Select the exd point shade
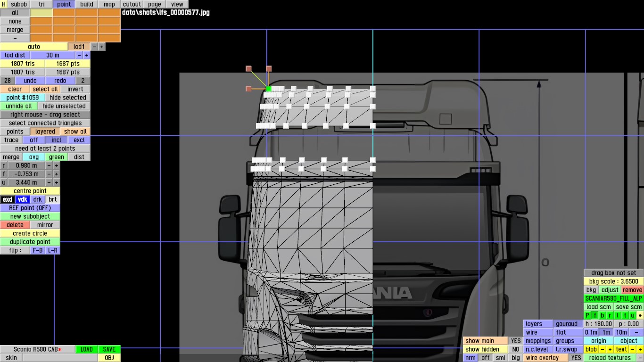The height and width of the screenshot is (362, 644). pos(8,199)
